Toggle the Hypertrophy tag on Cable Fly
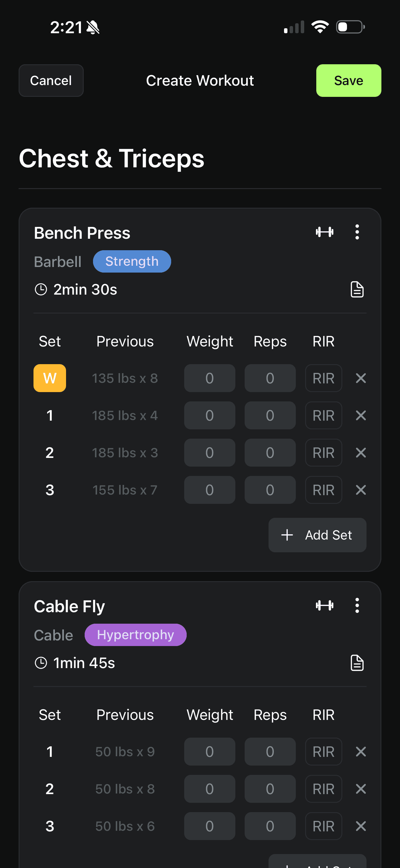 [x=136, y=635]
